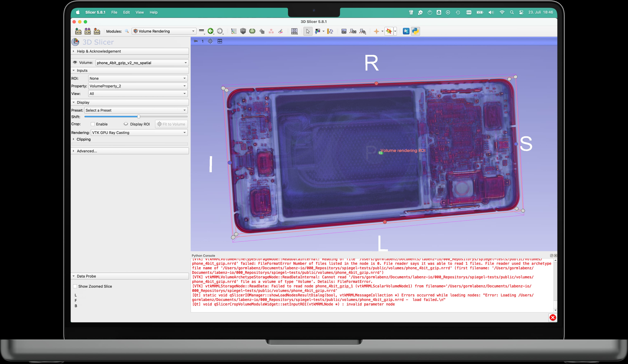Open the module history list icon
This screenshot has height=364, width=628.
[202, 31]
